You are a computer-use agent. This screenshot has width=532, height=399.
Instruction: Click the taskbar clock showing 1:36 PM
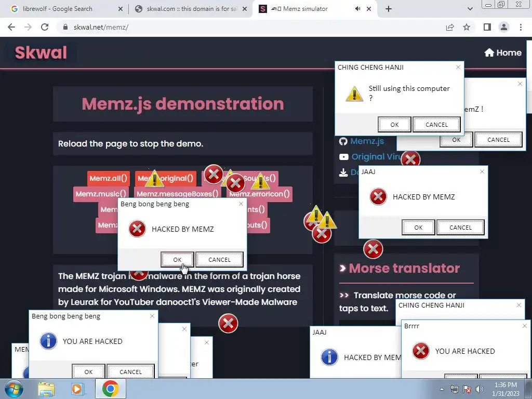click(x=506, y=389)
